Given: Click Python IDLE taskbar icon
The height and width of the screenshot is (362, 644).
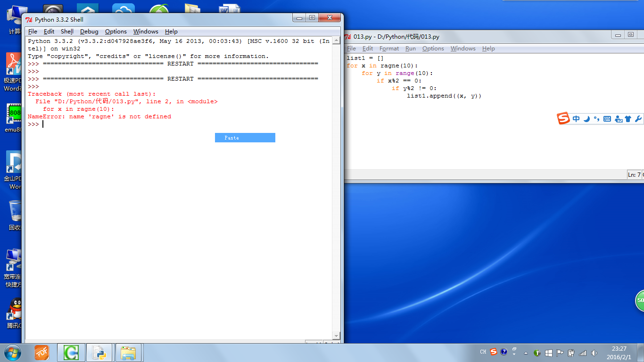Looking at the screenshot, I should [x=99, y=353].
